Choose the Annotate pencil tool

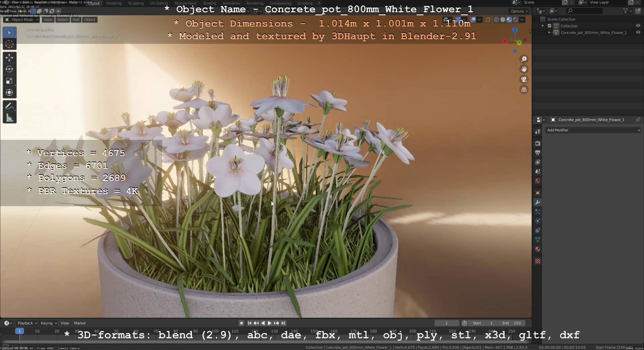tap(10, 106)
